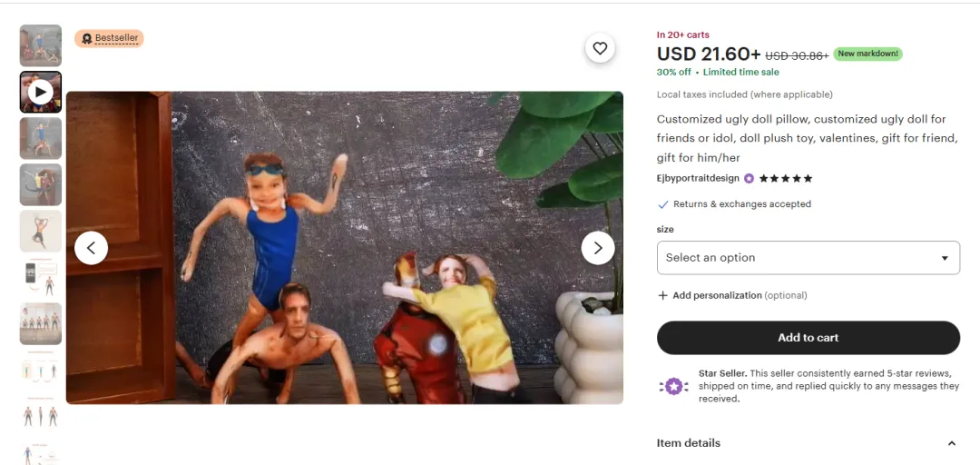Select the fourth thumbnail image
The width and height of the screenshot is (980, 465).
tap(40, 184)
